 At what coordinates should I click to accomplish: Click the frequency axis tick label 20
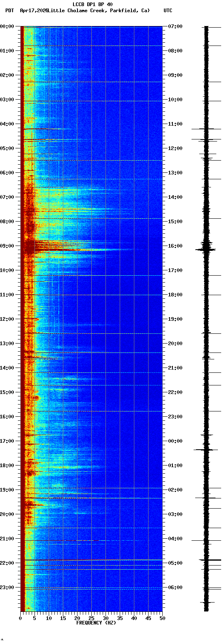click(x=77, y=618)
